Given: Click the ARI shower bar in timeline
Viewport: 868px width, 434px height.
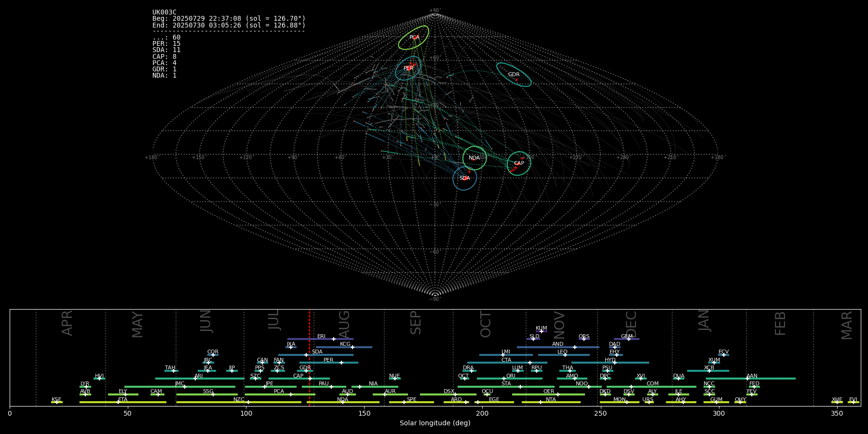Looking at the screenshot, I should point(200,379).
